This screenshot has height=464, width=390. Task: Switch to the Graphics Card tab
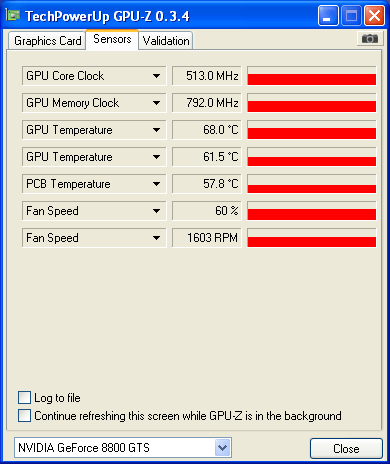pyautogui.click(x=47, y=41)
